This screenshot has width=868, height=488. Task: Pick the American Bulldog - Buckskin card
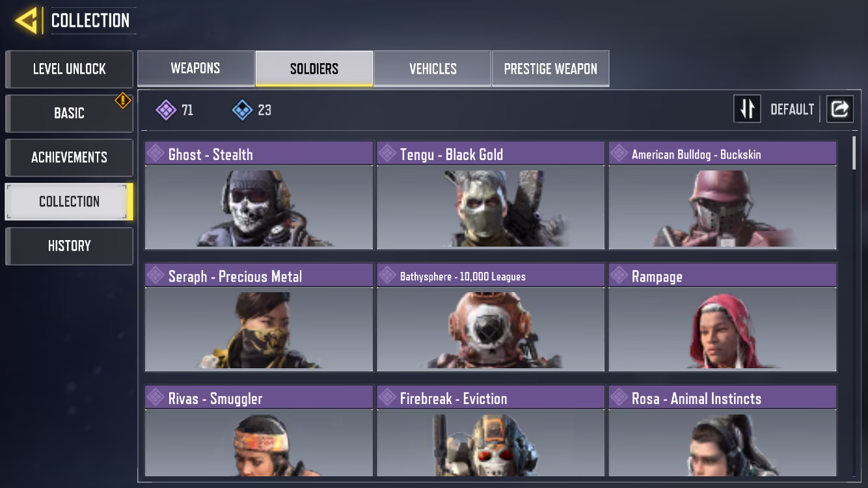coord(722,195)
